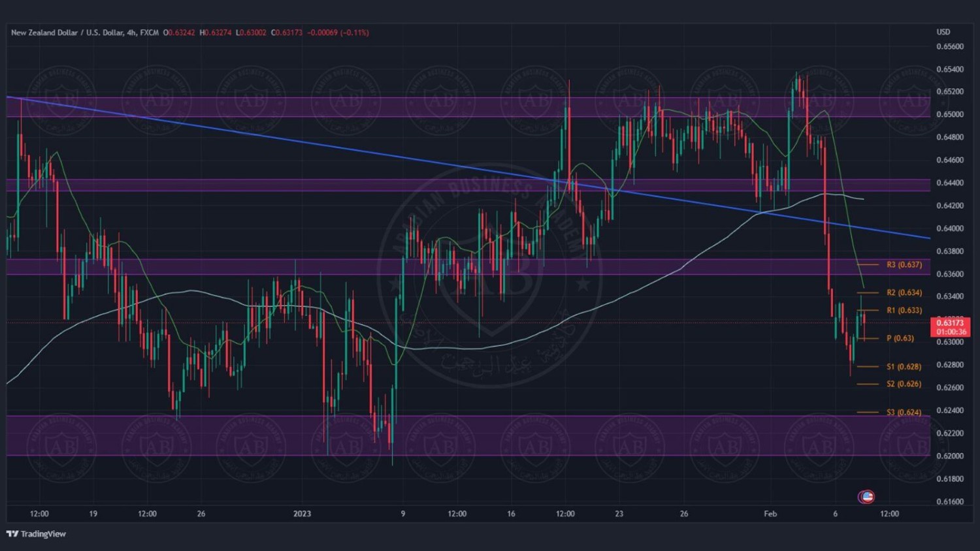Click the US flag economic event icon
980x551 pixels.
pyautogui.click(x=867, y=497)
